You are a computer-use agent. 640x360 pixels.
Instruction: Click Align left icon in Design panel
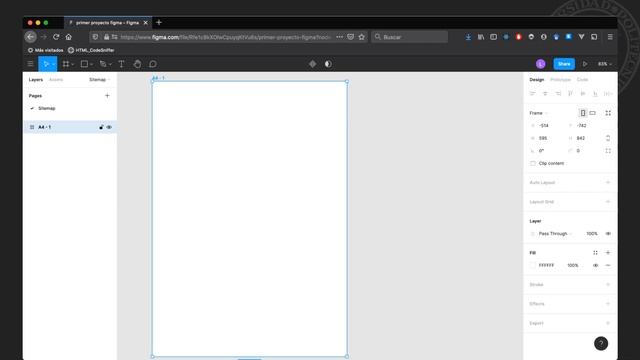(x=532, y=93)
